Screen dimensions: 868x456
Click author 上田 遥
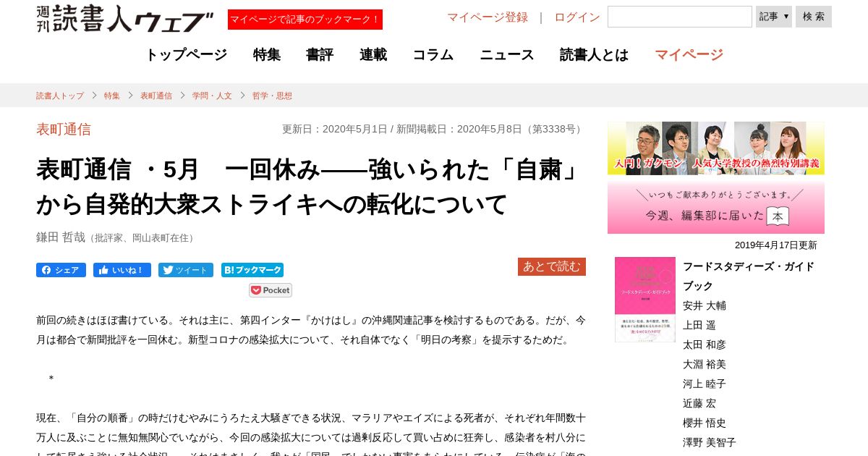coord(699,325)
